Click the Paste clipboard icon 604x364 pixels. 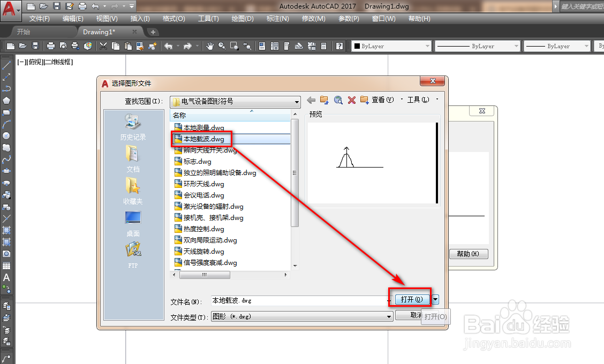(128, 46)
